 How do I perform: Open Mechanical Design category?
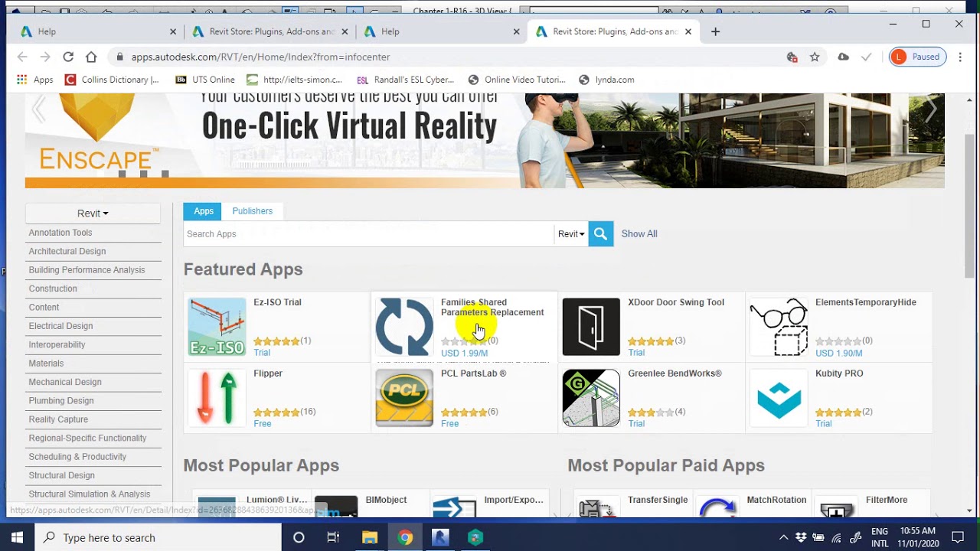point(65,382)
